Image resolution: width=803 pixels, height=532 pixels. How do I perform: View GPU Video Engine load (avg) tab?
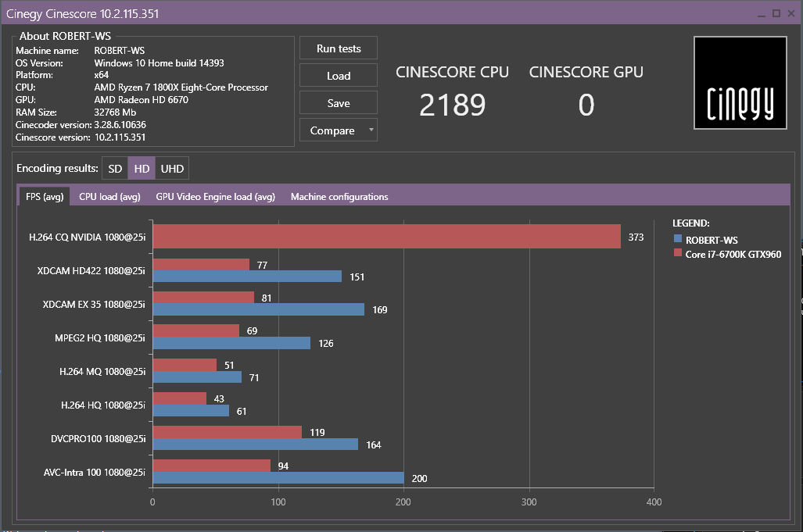coord(215,196)
